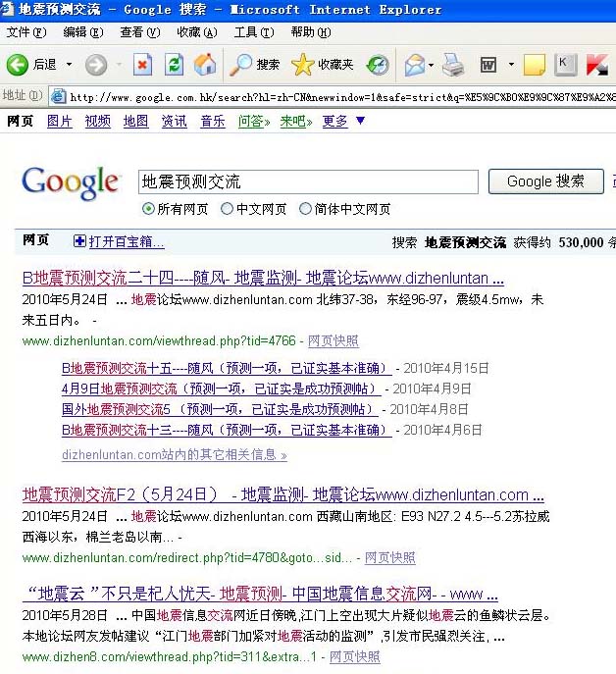Open dizhenluntan.com站内的其它相关信息 link
616x674 pixels.
pyautogui.click(x=175, y=455)
